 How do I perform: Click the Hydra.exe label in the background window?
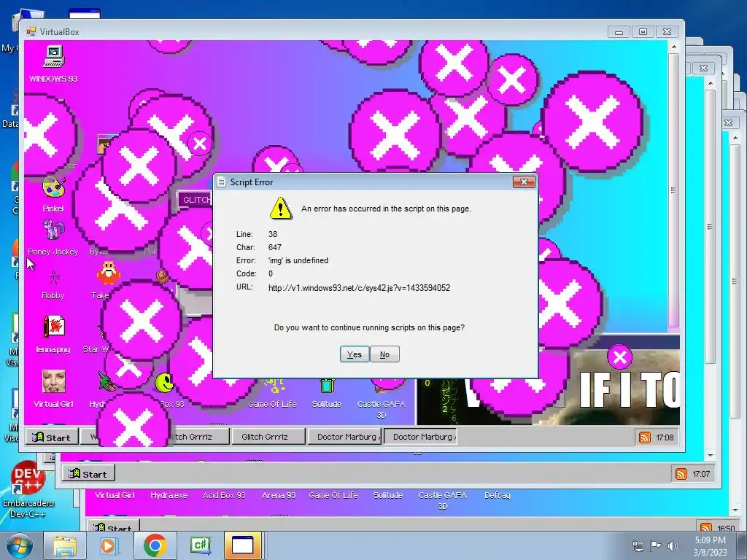coord(169,495)
